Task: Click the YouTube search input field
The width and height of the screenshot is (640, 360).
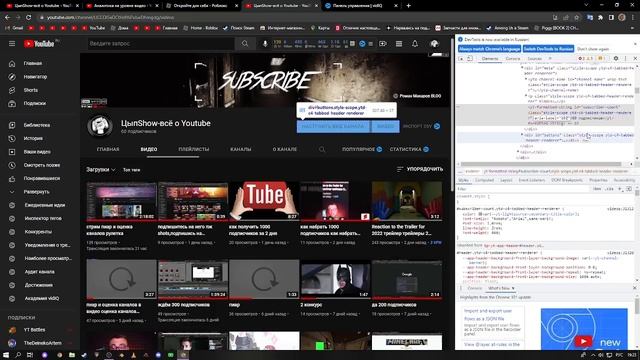Action: (161, 44)
